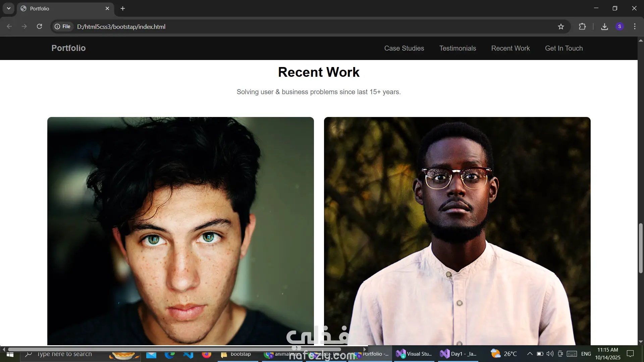The image size is (644, 362).
Task: Open the Chrome profile avatar
Action: [x=620, y=26]
